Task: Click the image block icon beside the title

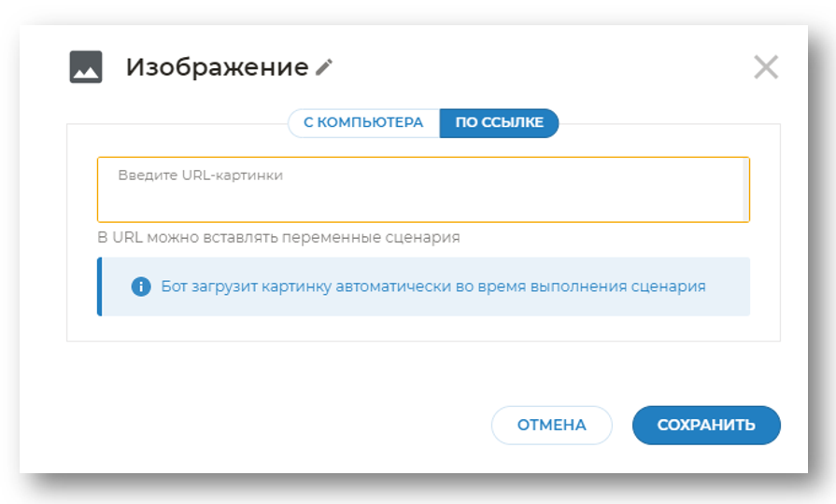Action: pos(86,67)
